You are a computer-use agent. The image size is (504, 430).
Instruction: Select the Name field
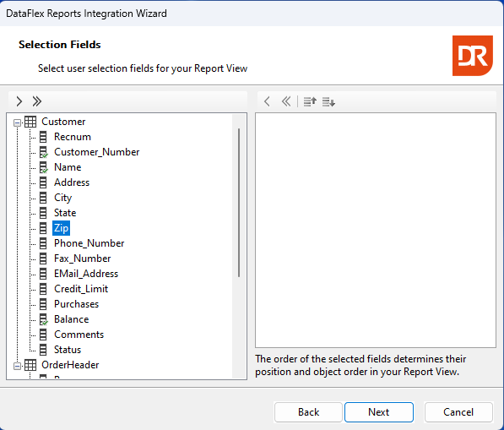[x=68, y=167]
